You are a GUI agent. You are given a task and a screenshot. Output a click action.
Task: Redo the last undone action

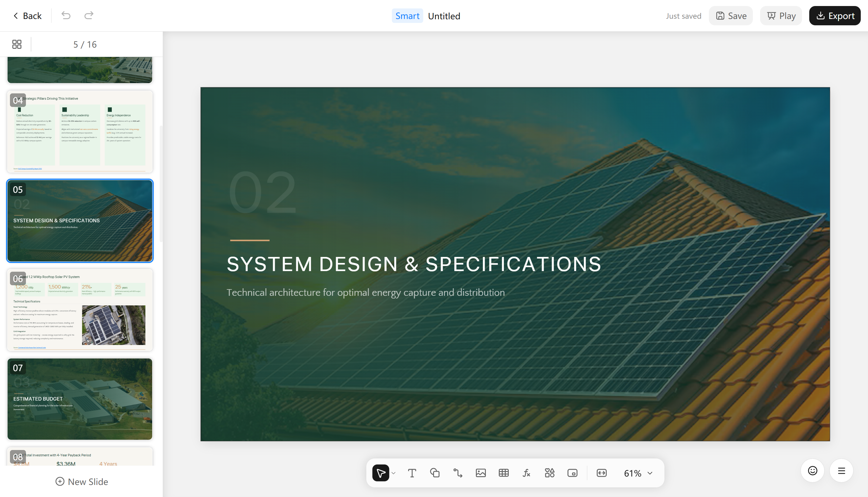[89, 16]
